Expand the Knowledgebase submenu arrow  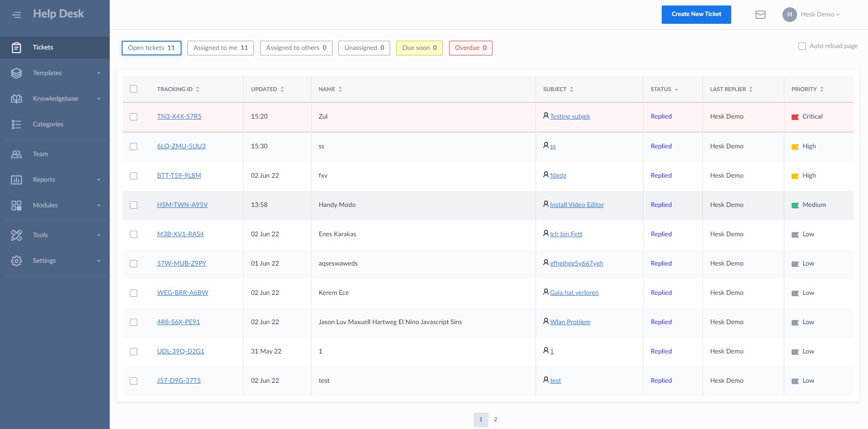pos(99,99)
